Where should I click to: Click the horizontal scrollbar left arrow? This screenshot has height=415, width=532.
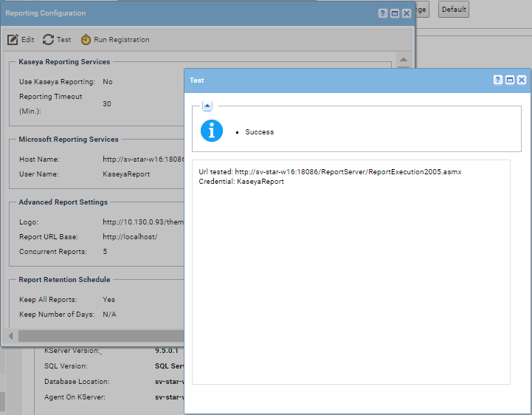(x=11, y=336)
